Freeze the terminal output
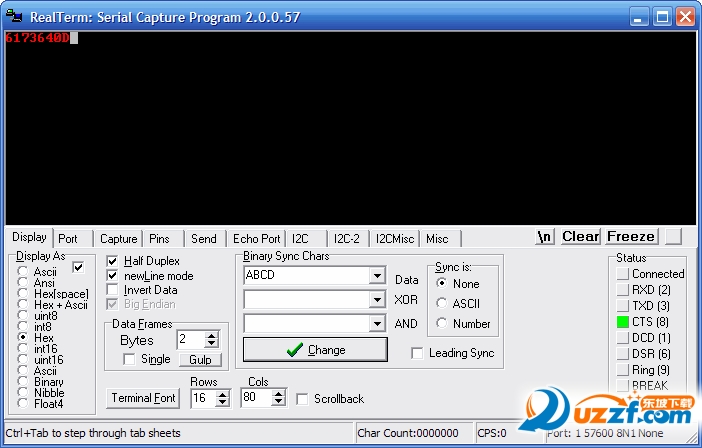 click(x=632, y=236)
